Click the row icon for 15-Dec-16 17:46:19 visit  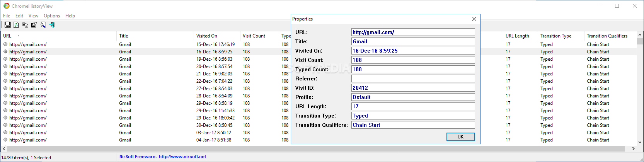pos(5,44)
